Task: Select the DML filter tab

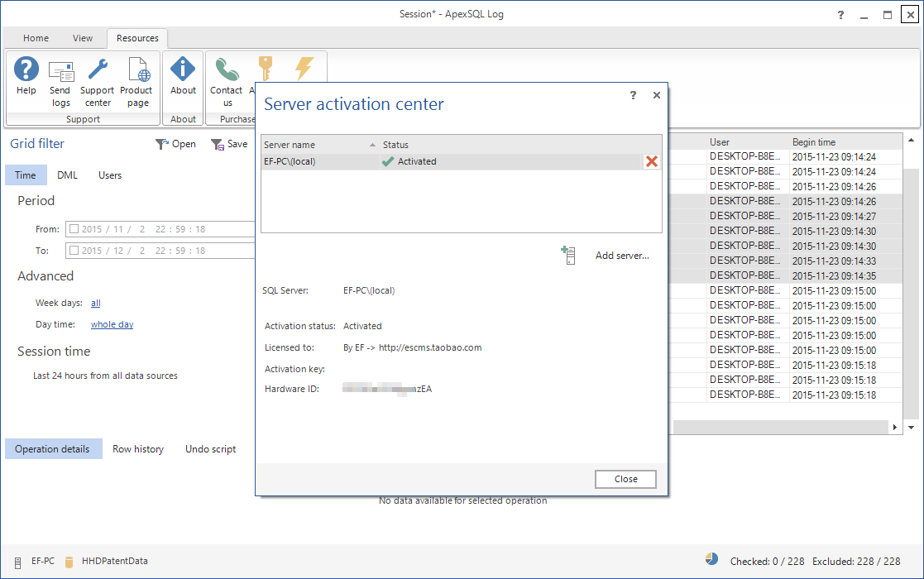Action: 67,175
